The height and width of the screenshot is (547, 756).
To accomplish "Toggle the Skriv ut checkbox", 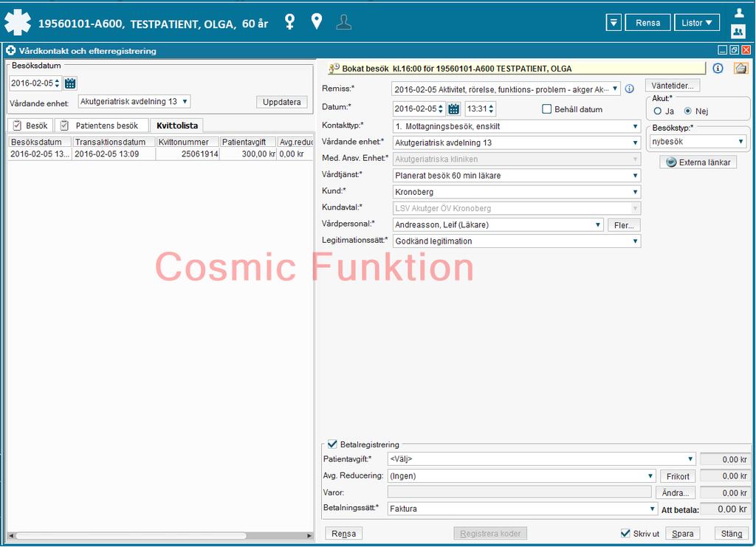I will click(x=625, y=533).
